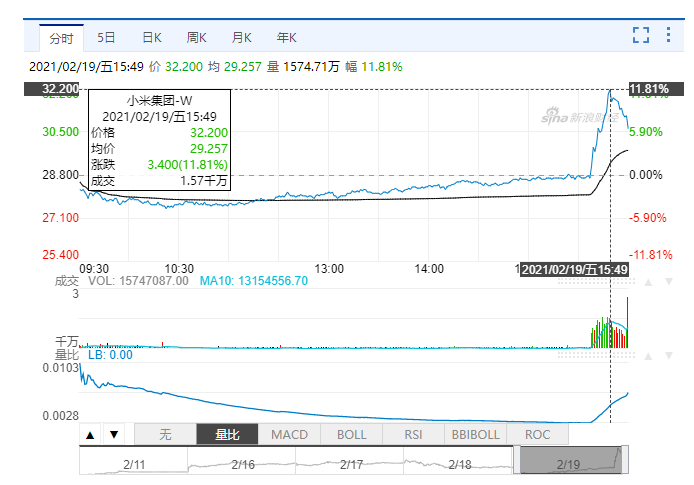Click the 14:00 time axis label
694x485 pixels.
[x=429, y=269]
